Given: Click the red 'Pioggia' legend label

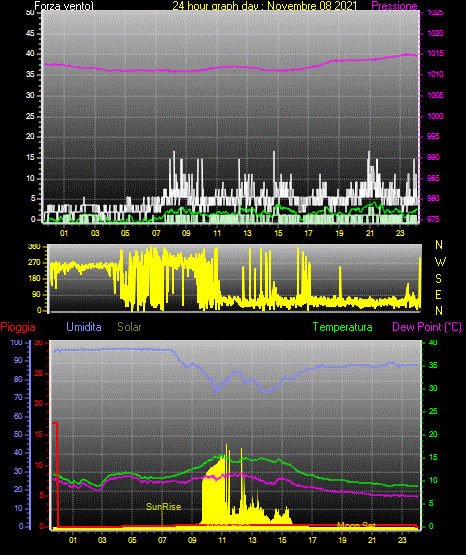Looking at the screenshot, I should pos(18,327).
